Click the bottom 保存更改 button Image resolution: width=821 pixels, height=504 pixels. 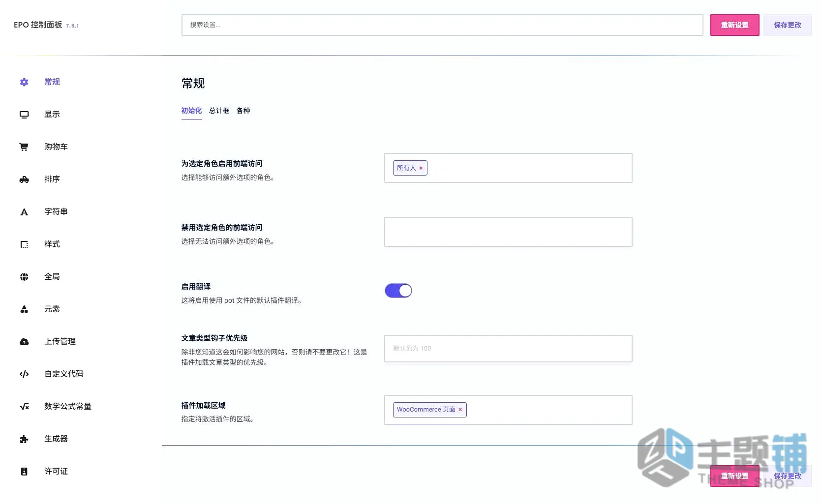click(787, 476)
